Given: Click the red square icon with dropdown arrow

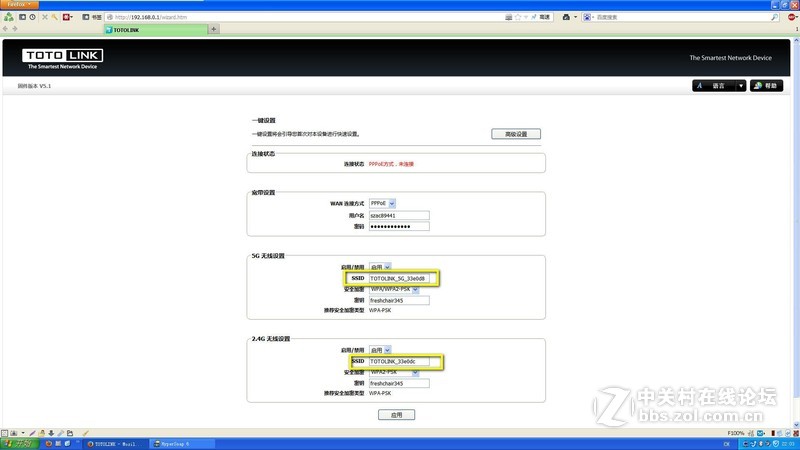Looking at the screenshot, I should [x=67, y=17].
